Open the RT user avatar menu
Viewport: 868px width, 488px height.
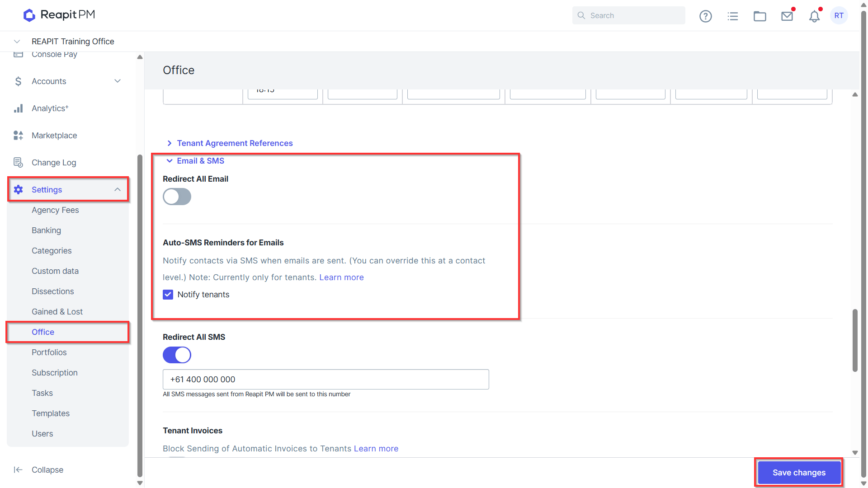click(839, 15)
